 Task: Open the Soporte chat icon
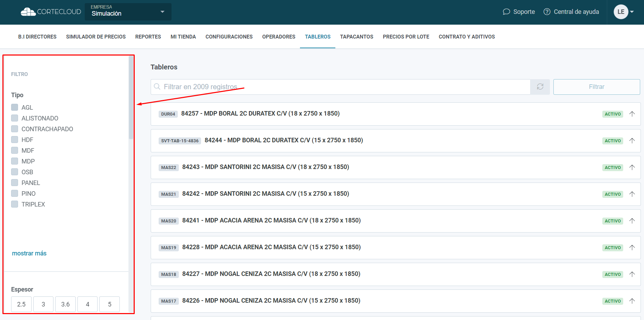click(507, 12)
